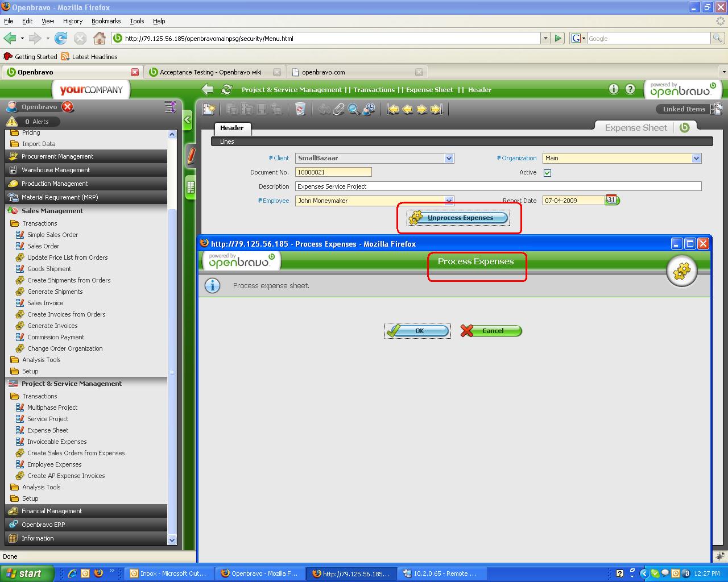Image resolution: width=728 pixels, height=582 pixels.
Task: Switch to the Acceptance Testing wiki tab
Action: coord(214,72)
